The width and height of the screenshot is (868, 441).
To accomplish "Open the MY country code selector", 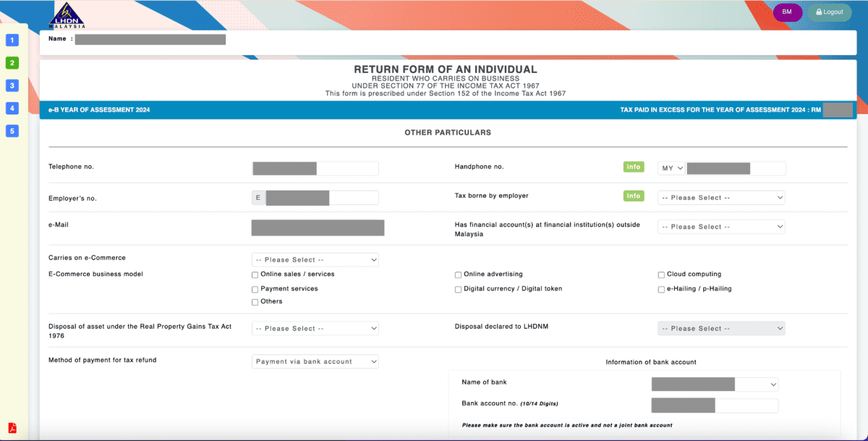I will click(672, 169).
